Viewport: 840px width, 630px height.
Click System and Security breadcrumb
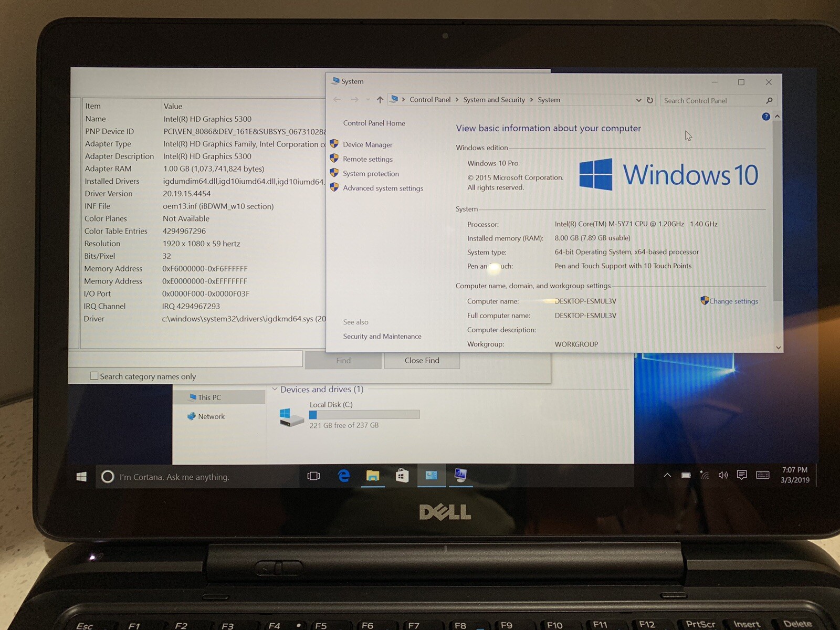494,100
